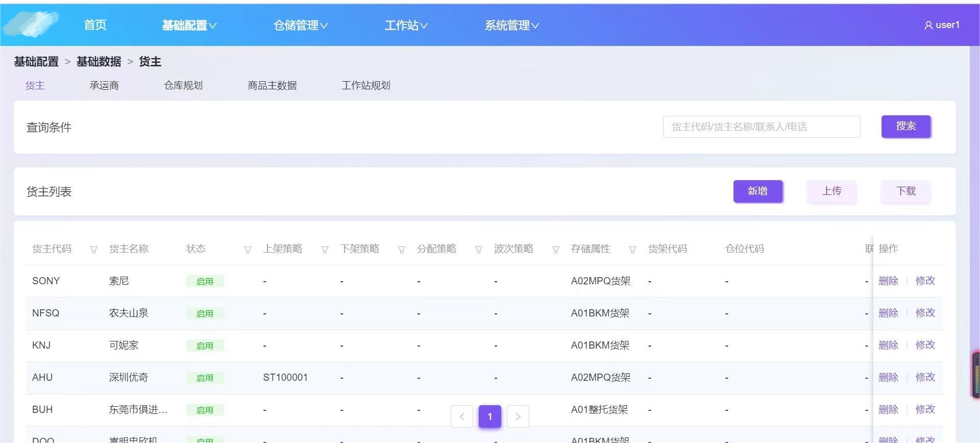Click the A01整托货架 storage cell
The width and height of the screenshot is (980, 443).
pyautogui.click(x=600, y=409)
